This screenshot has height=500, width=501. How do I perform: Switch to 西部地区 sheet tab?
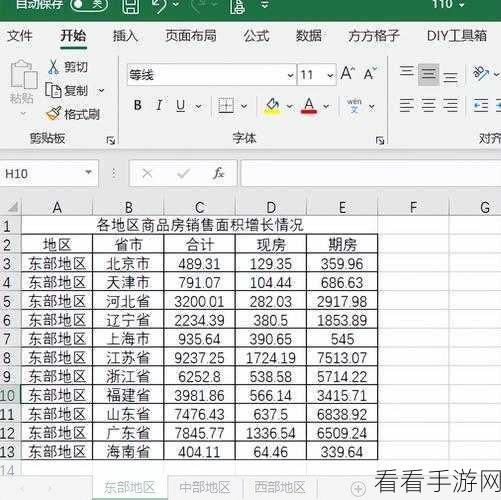click(x=280, y=487)
